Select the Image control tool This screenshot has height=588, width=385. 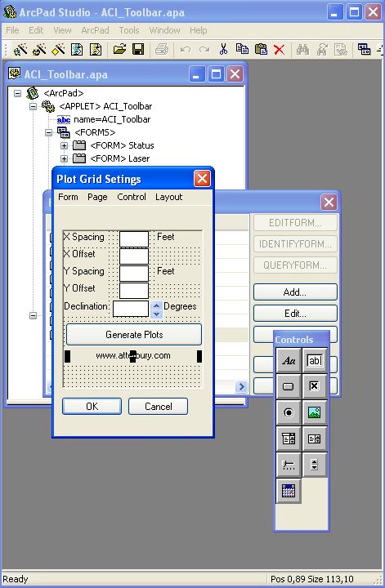click(315, 412)
